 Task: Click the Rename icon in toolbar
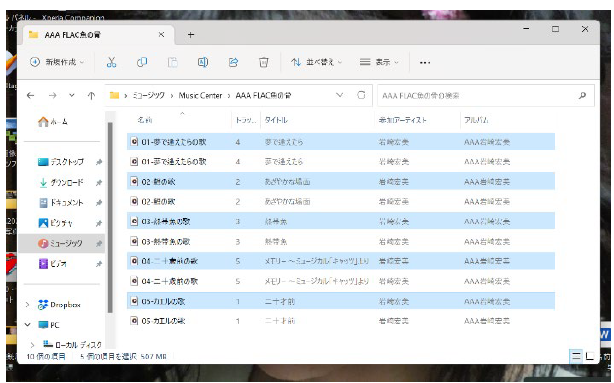click(203, 62)
